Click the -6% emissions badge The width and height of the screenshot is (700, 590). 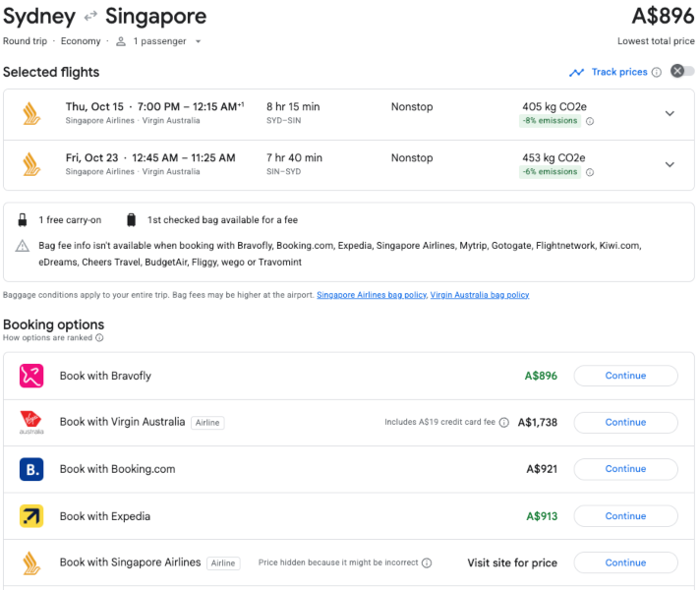click(x=550, y=171)
